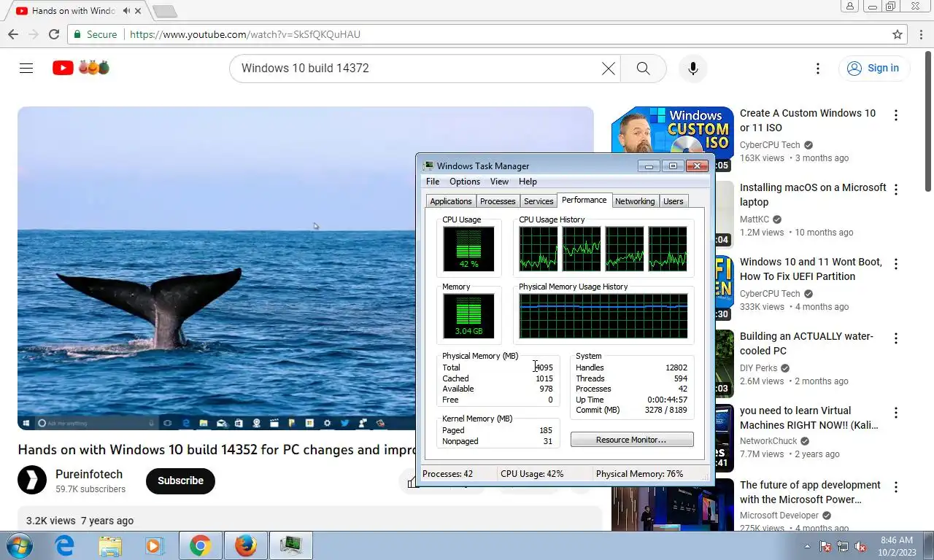Open Windows Media Player taskbar icon

point(154,545)
